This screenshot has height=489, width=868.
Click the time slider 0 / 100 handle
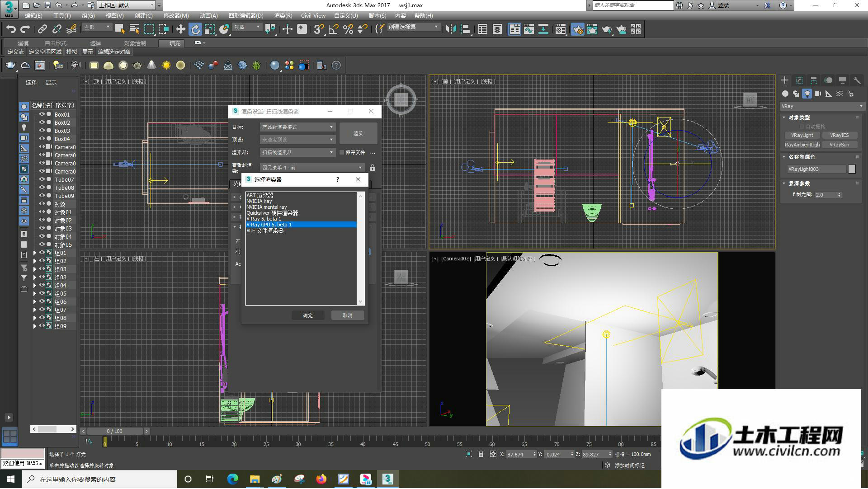coord(114,431)
